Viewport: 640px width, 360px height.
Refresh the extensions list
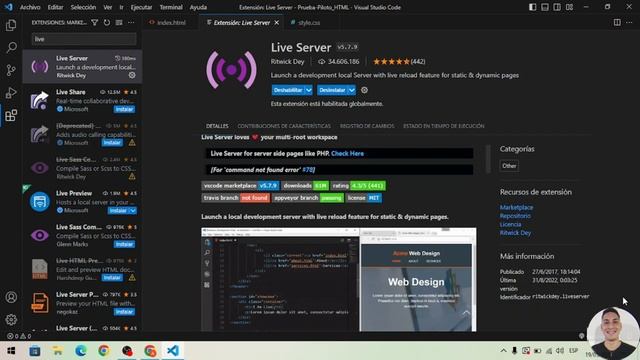click(107, 22)
